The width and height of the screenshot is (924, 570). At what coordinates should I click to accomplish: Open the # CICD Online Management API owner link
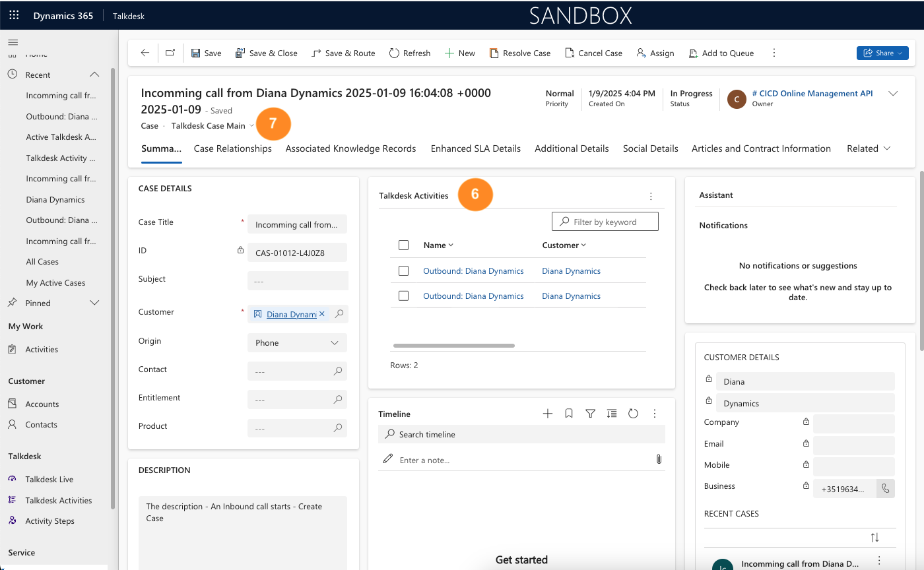812,94
